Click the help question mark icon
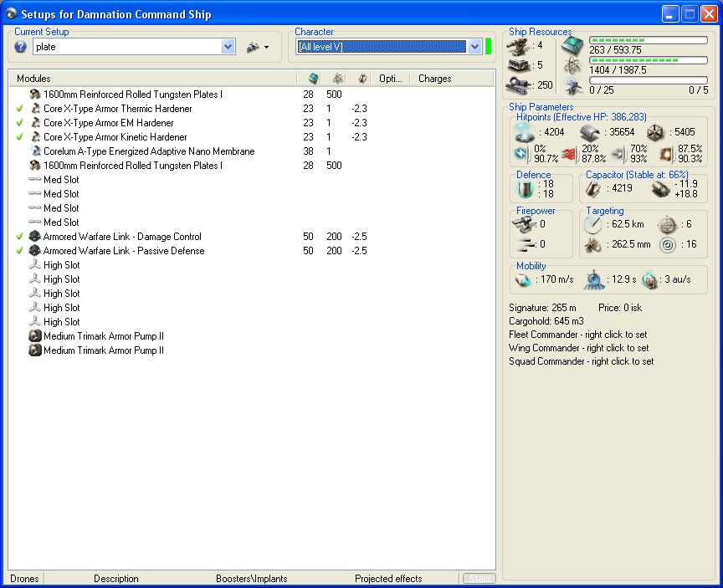Image resolution: width=723 pixels, height=588 pixels. (x=20, y=47)
